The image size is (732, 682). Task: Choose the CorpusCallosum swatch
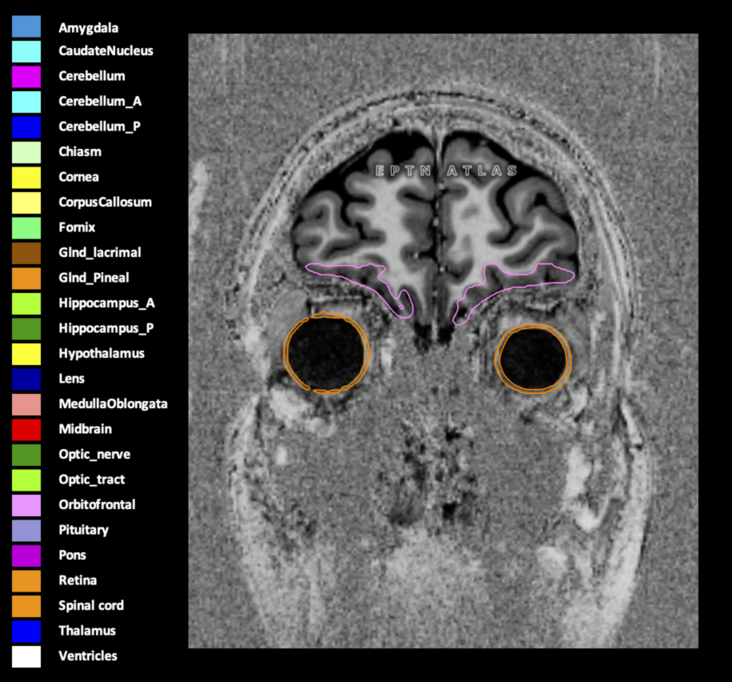(26, 203)
